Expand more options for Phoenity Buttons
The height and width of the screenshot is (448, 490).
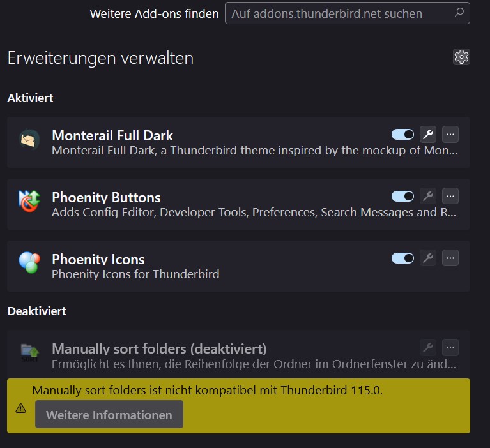click(450, 196)
